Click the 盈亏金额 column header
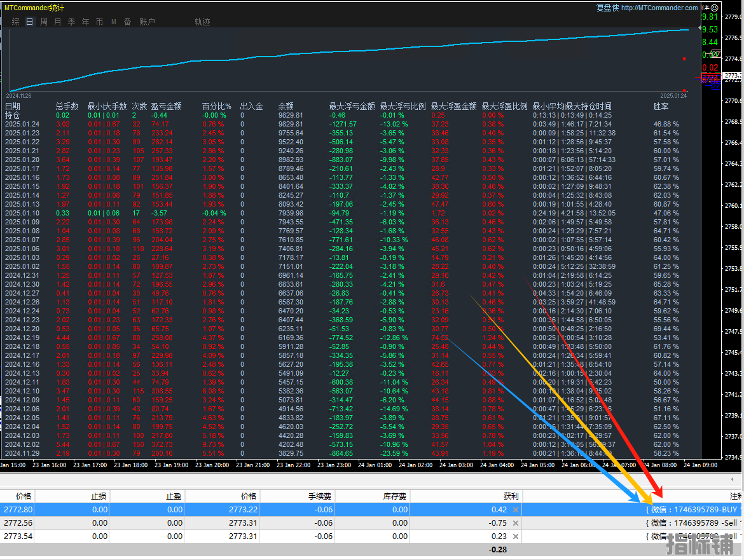744x560 pixels. coord(167,106)
